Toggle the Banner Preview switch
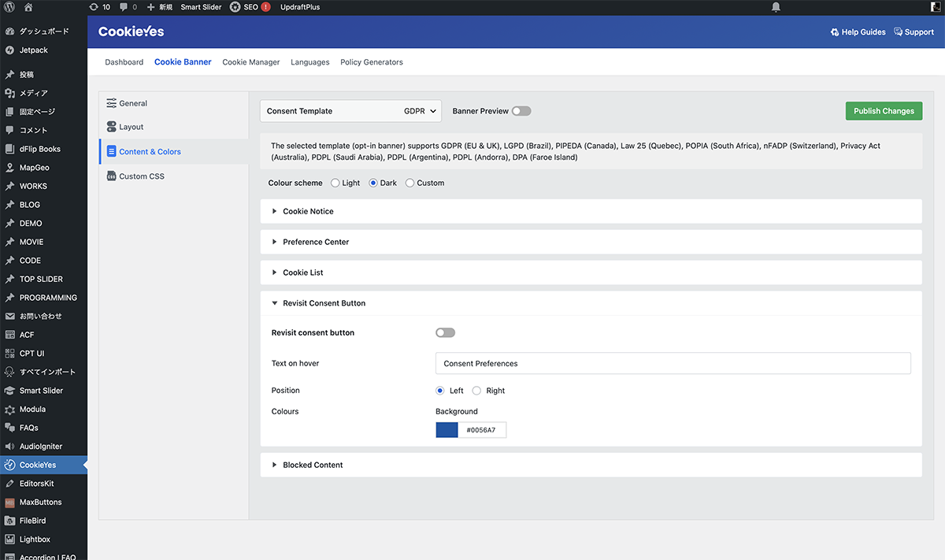Viewport: 945px width, 560px height. tap(521, 111)
